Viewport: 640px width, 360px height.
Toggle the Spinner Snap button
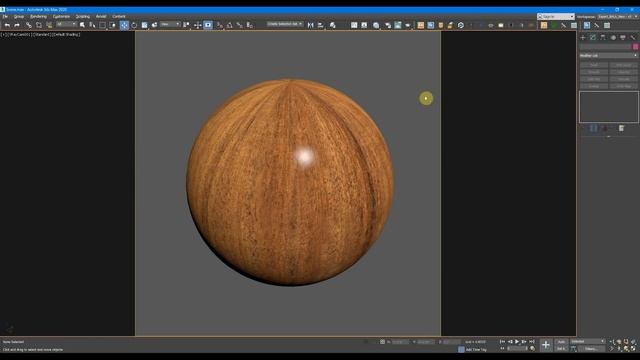click(249, 25)
